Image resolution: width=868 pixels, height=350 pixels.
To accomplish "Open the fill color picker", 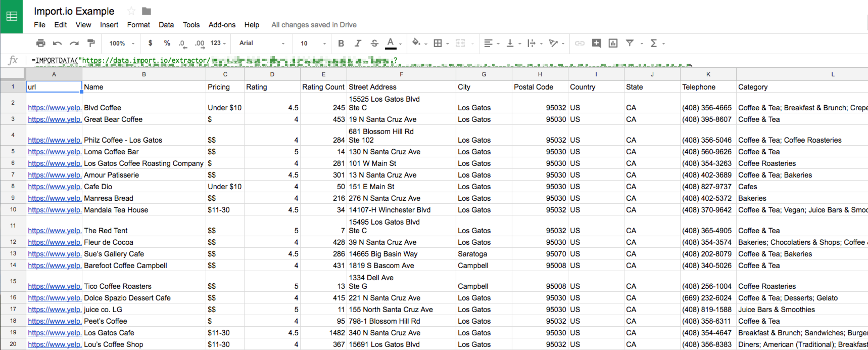I will click(419, 43).
